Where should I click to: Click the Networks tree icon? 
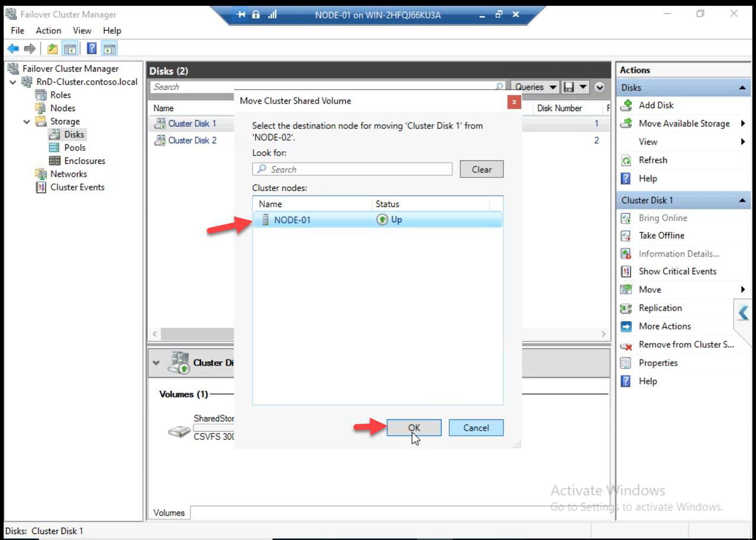point(41,174)
